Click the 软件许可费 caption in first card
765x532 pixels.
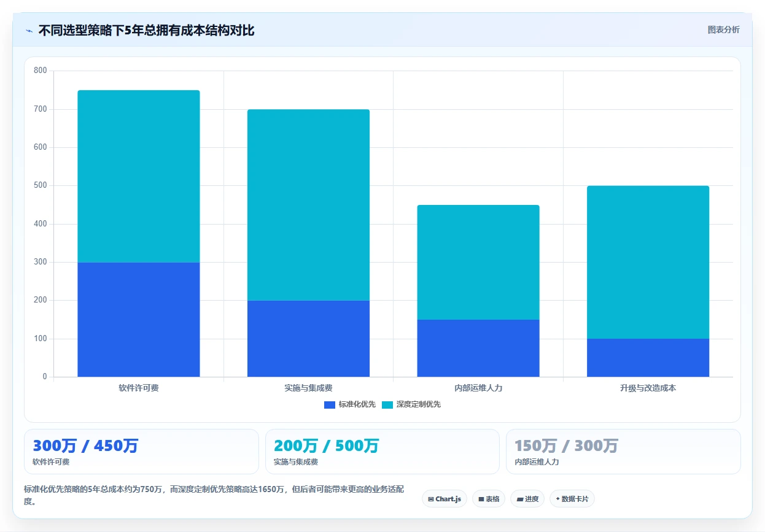(x=51, y=462)
